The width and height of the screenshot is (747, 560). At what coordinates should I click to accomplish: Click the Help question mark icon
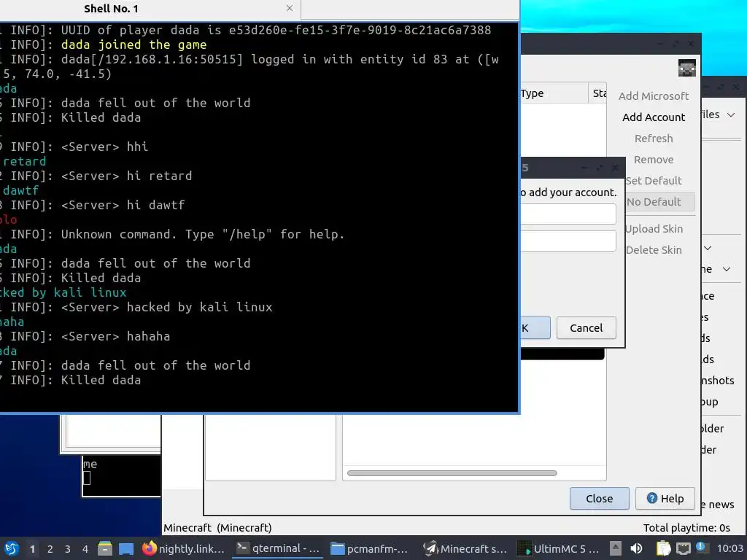[651, 498]
